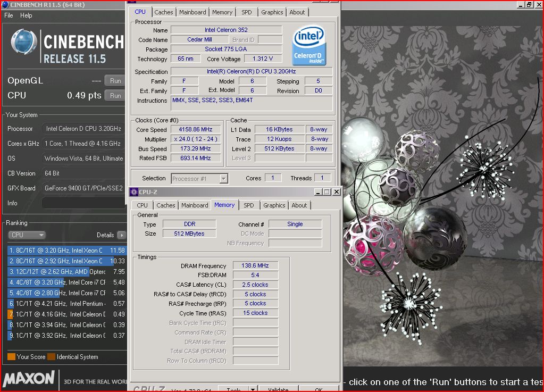The height and width of the screenshot is (392, 544).
Task: Click the instructions field MMX, SSE, SSE2
Action: pyautogui.click(x=252, y=103)
